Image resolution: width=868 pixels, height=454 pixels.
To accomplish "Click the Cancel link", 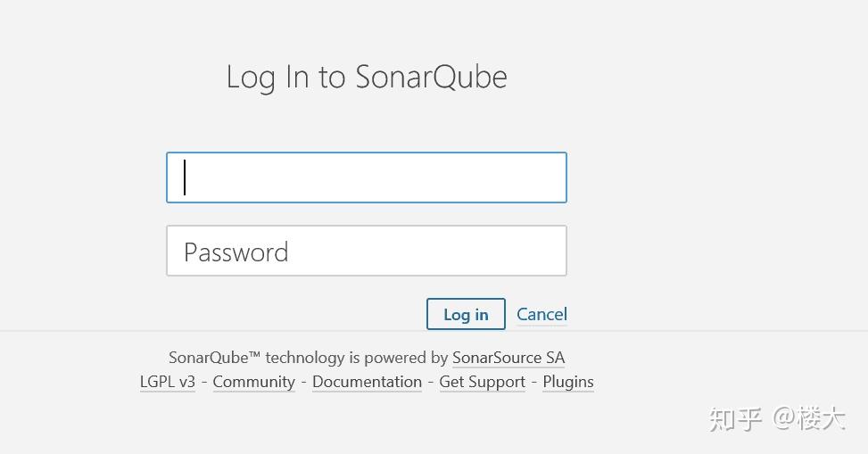I will [541, 314].
